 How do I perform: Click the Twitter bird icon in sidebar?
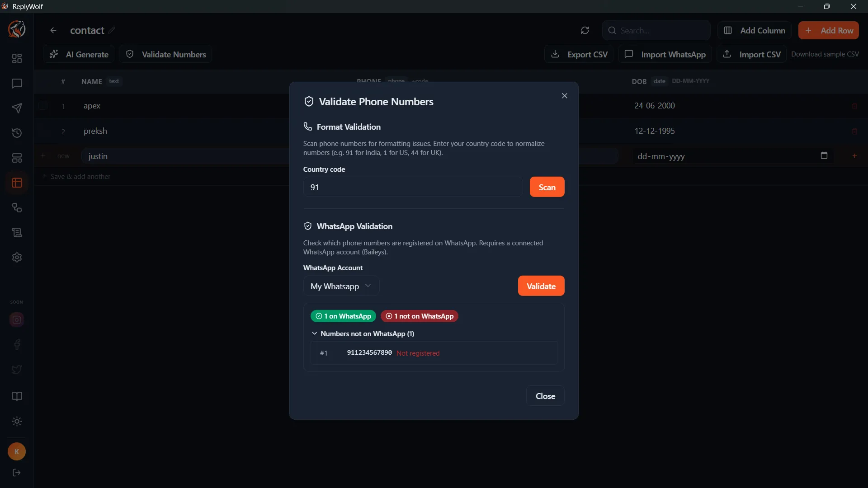(x=17, y=370)
